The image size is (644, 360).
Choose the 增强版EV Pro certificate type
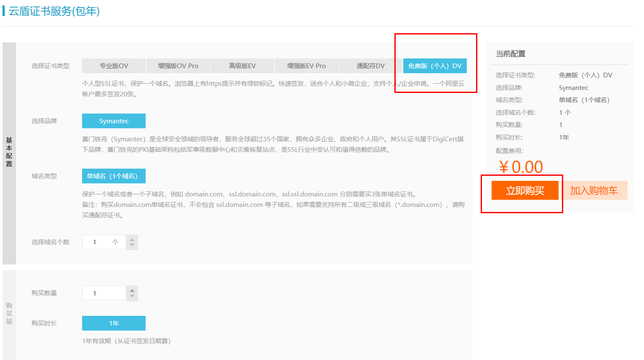306,66
